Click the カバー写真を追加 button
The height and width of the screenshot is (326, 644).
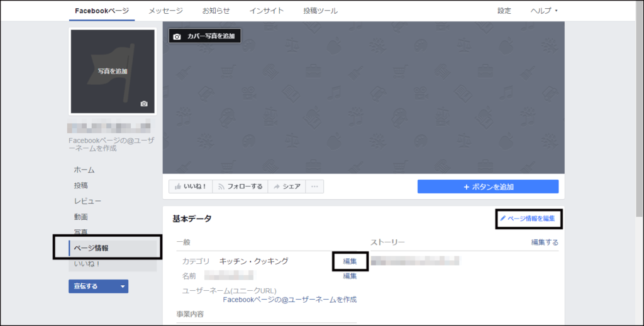click(205, 36)
